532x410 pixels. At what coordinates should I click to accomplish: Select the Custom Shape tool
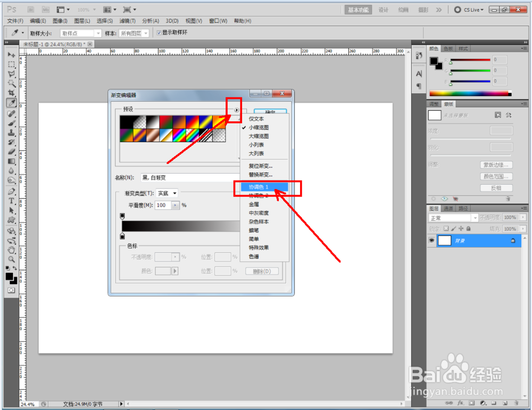11,220
